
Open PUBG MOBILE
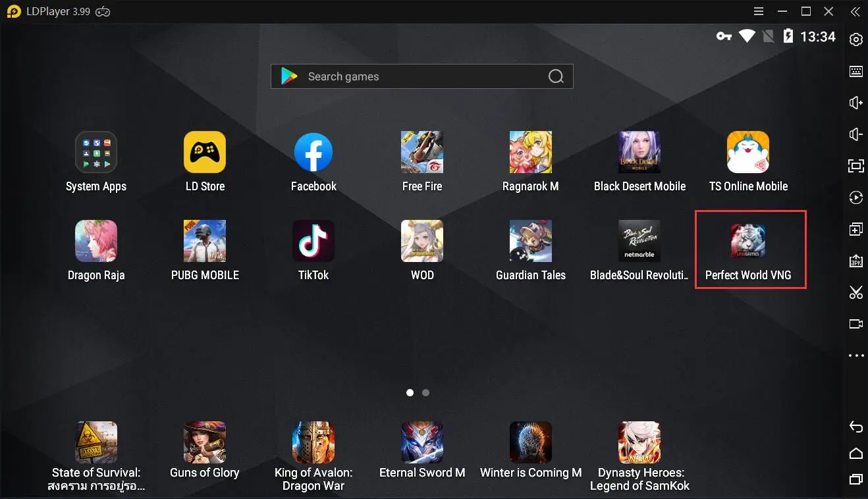tap(205, 241)
